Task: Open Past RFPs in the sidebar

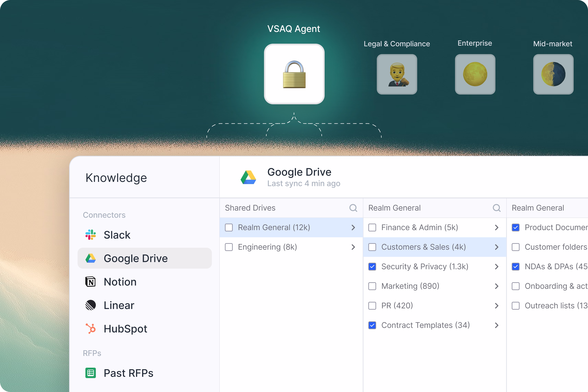Action: (x=128, y=373)
